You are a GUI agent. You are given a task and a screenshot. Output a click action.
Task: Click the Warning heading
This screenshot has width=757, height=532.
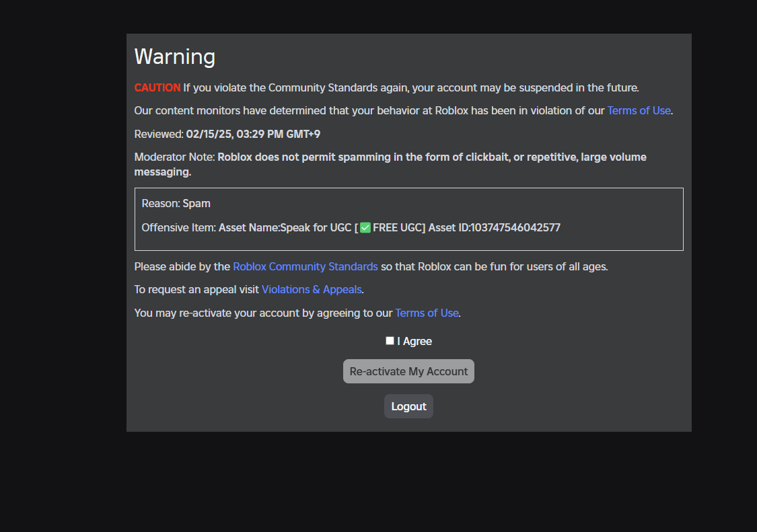tap(175, 56)
